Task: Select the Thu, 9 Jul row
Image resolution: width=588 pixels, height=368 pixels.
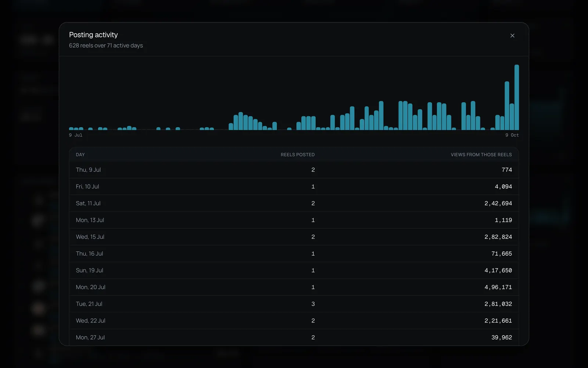Action: click(294, 170)
